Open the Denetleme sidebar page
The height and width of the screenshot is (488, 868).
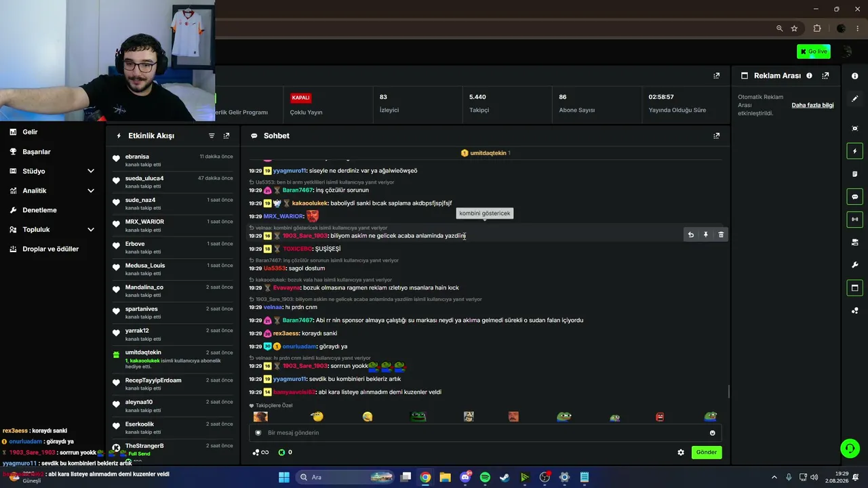39,210
